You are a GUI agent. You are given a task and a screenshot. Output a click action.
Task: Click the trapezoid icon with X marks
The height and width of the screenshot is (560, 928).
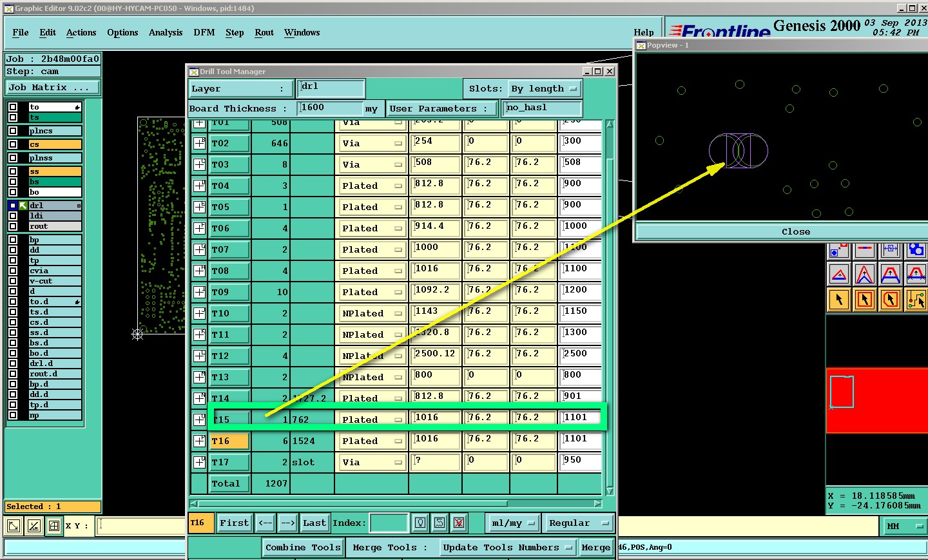click(x=916, y=275)
